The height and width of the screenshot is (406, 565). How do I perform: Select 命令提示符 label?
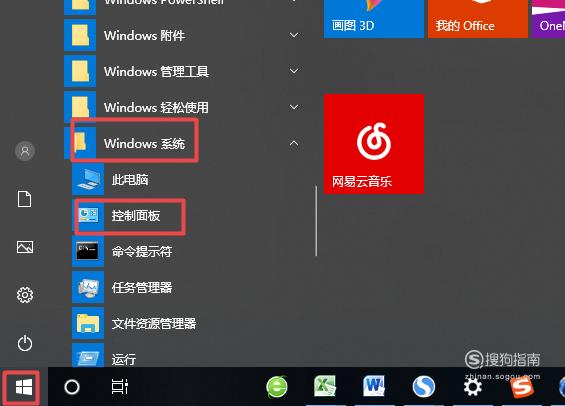click(x=142, y=251)
